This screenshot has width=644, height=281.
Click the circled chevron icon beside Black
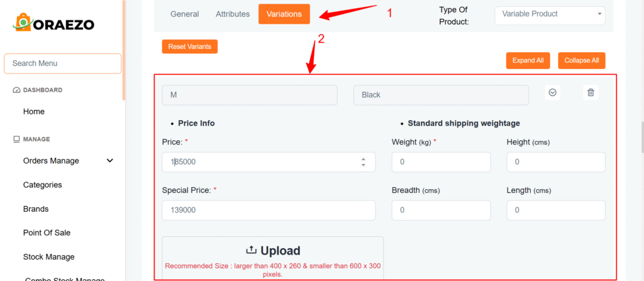[553, 92]
